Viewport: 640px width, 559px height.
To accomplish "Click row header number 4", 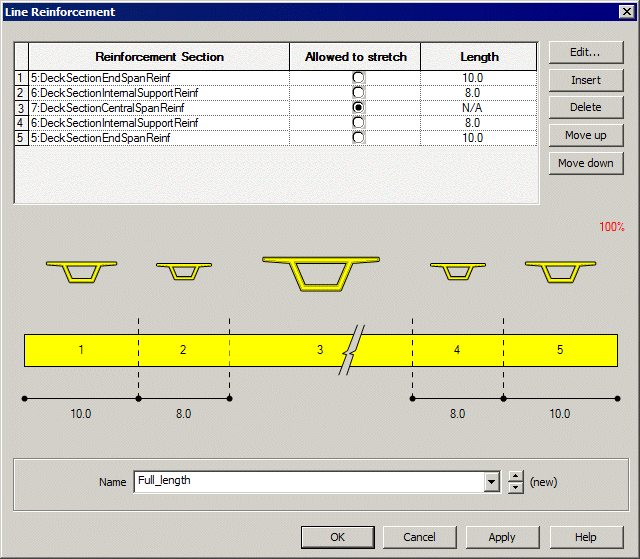I will [x=21, y=123].
